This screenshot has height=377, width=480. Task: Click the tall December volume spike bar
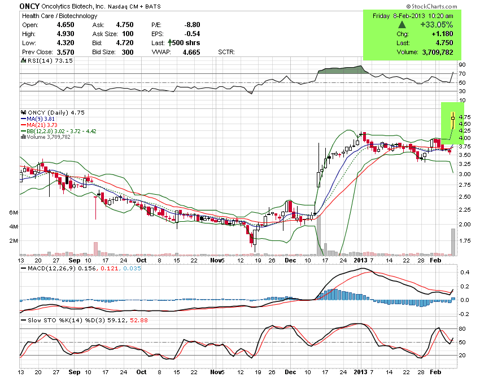pos(319,236)
